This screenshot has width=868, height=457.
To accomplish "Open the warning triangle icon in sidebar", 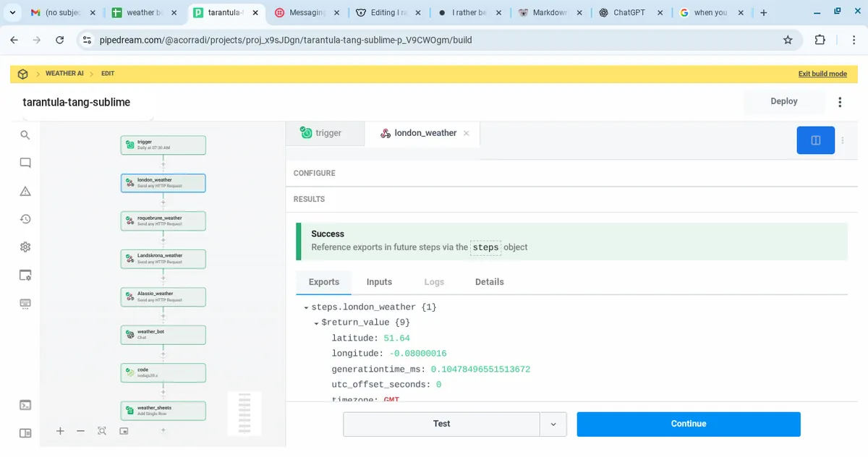I will click(x=25, y=192).
